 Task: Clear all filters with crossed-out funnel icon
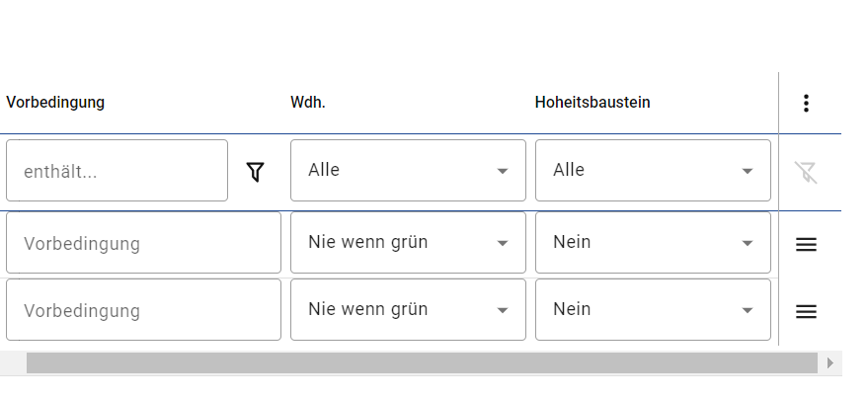[806, 172]
